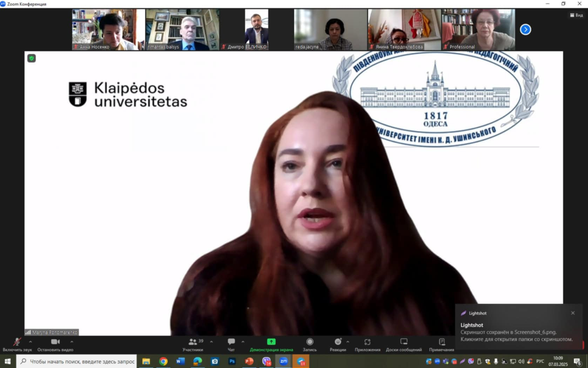Switch input language РУС indicator
The image size is (588, 368).
click(x=540, y=361)
